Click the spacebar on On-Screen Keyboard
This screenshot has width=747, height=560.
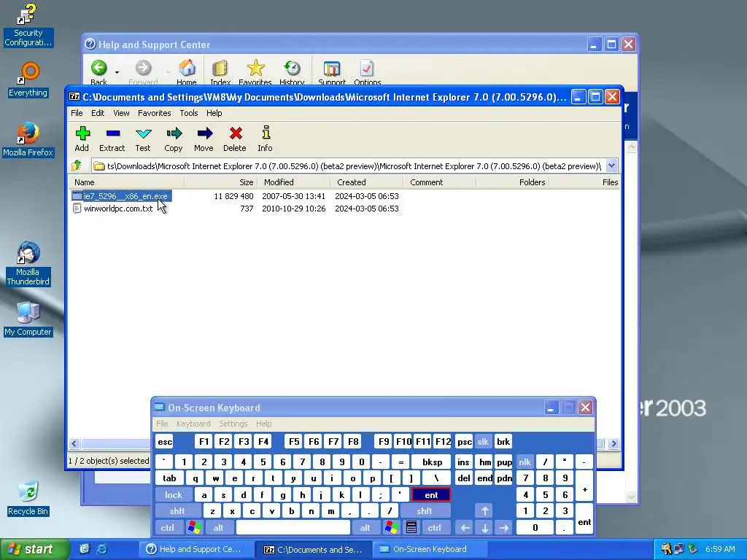click(x=293, y=527)
